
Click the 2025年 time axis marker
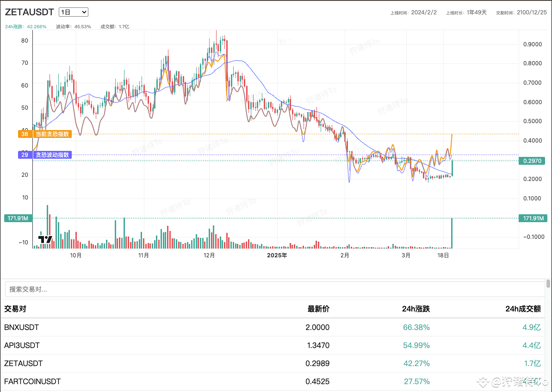tap(277, 255)
